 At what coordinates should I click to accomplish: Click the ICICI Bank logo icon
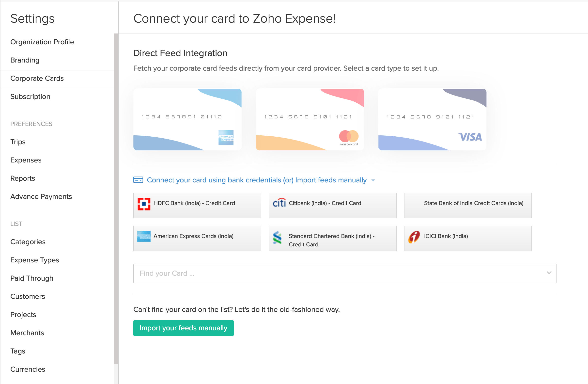[x=414, y=237]
